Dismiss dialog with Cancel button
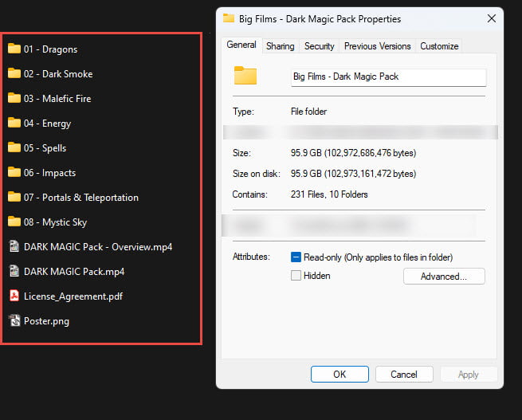 [404, 375]
